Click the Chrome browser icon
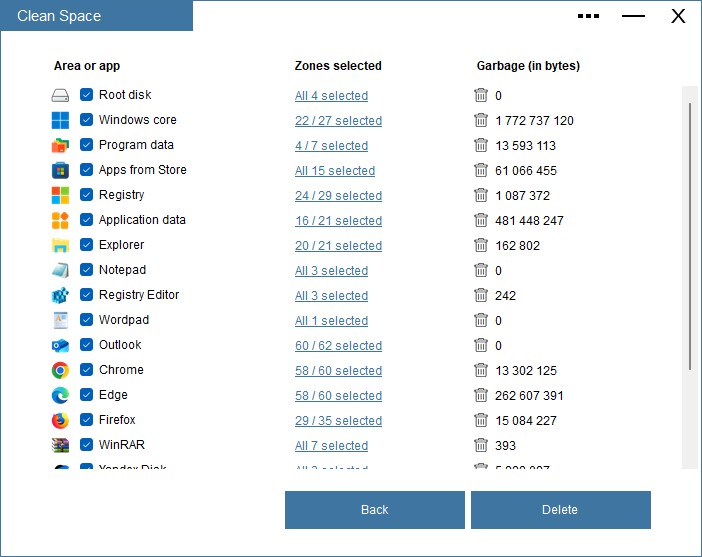The height and width of the screenshot is (557, 702). click(60, 370)
